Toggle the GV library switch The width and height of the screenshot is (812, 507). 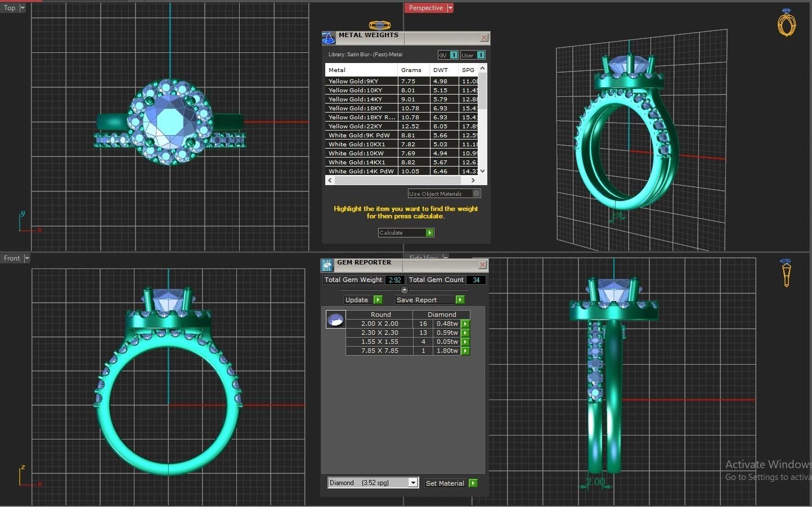point(454,55)
